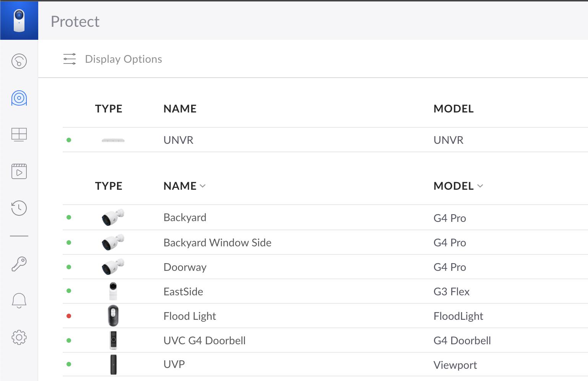This screenshot has width=588, height=381.
Task: Select the UNVR model cell
Action: point(448,140)
